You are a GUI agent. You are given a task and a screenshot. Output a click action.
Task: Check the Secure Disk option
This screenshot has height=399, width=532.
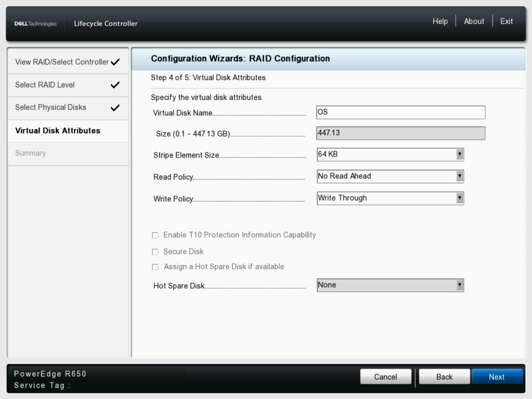[x=156, y=252]
